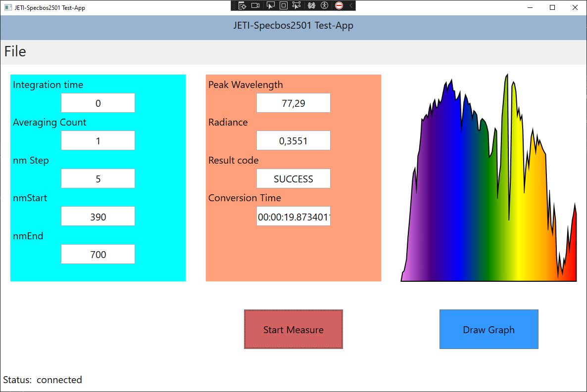The width and height of the screenshot is (587, 392).
Task: Click the red no-entry icon in debug toolbar
Action: [339, 5]
